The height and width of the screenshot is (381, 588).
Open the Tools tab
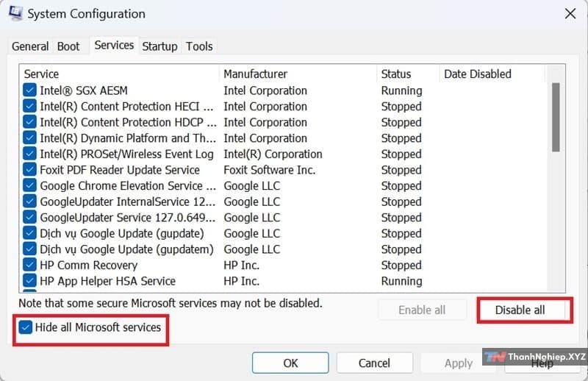(x=199, y=46)
